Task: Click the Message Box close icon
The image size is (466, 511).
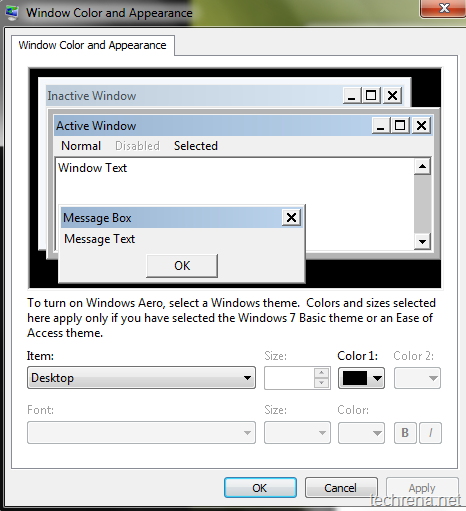Action: tap(291, 218)
